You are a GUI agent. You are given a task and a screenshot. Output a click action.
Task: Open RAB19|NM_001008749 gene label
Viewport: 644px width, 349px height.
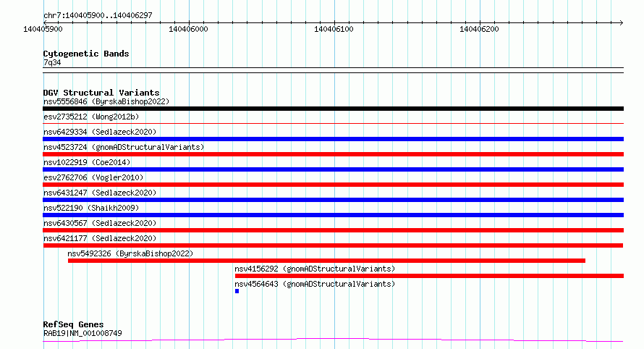coord(82,333)
